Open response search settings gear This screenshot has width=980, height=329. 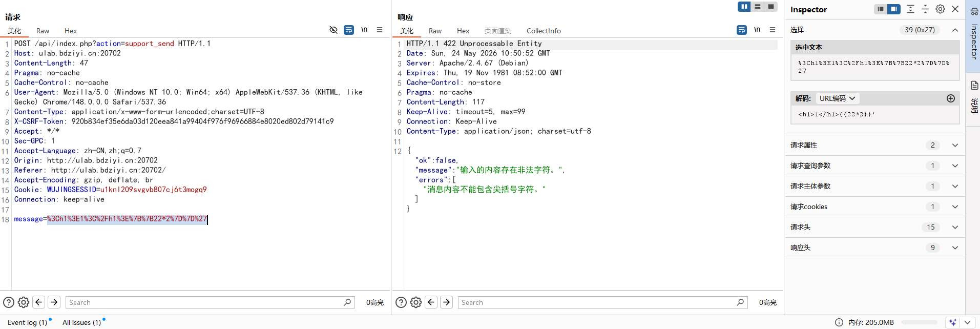coord(416,302)
